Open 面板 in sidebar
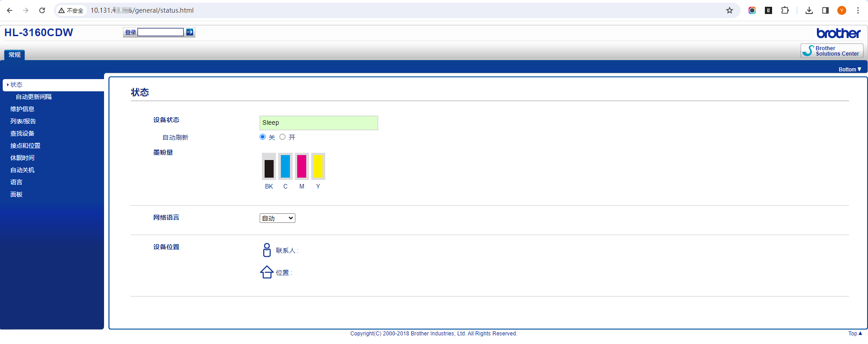Image resolution: width=868 pixels, height=344 pixels. 16,194
